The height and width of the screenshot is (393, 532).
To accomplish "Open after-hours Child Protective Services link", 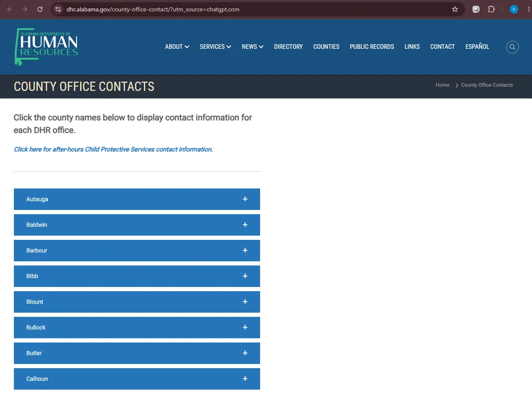I will click(113, 149).
